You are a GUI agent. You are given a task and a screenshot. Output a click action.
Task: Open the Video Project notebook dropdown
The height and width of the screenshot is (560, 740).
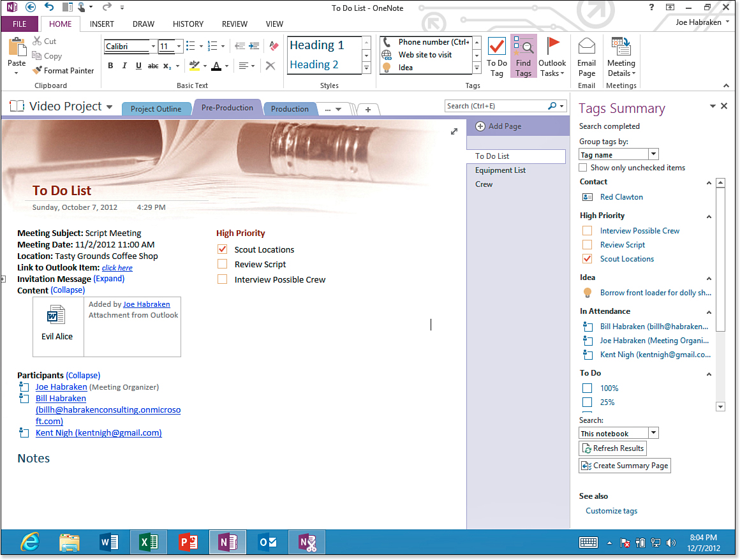[x=109, y=107]
